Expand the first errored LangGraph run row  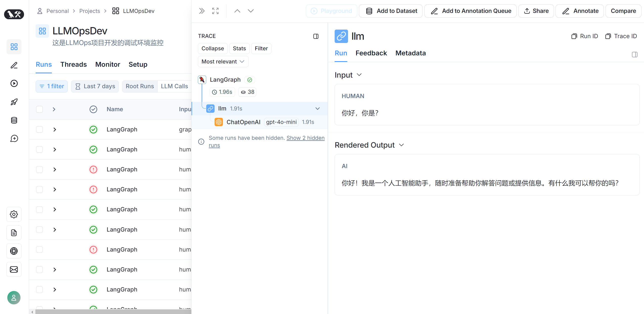[55, 169]
